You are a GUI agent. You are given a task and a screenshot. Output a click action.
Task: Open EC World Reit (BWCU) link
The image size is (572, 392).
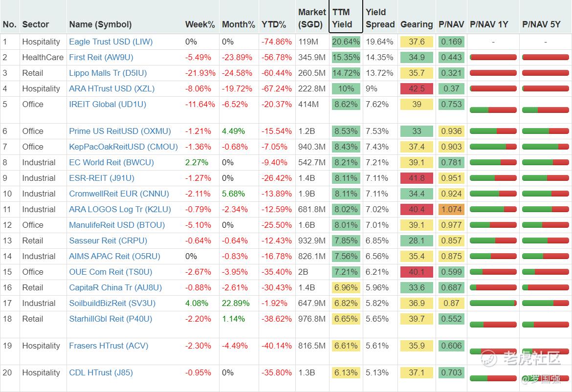111,162
